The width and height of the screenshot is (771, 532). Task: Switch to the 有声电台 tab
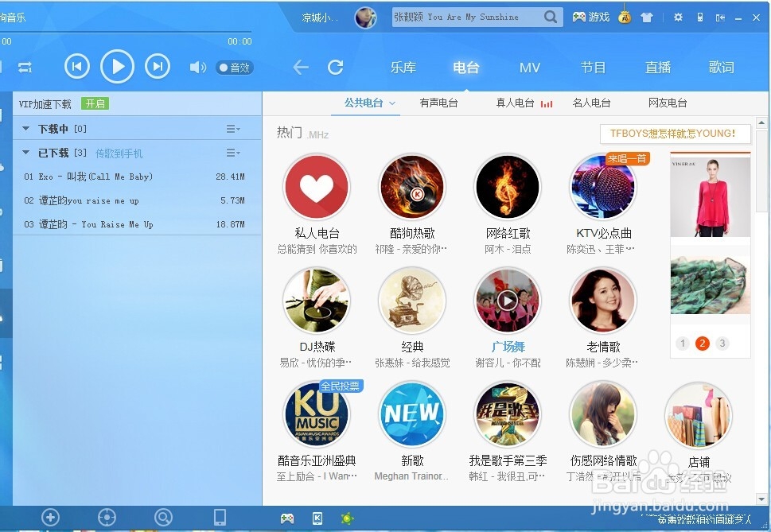(x=438, y=102)
